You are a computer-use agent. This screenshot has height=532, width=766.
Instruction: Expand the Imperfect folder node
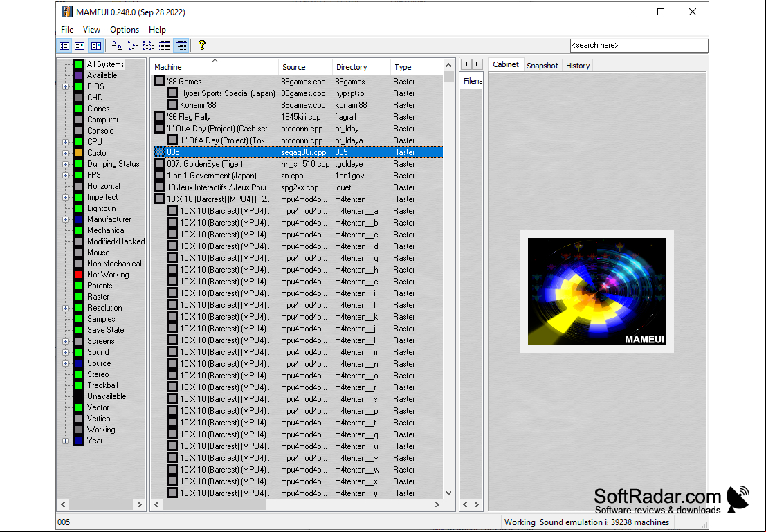click(x=65, y=197)
